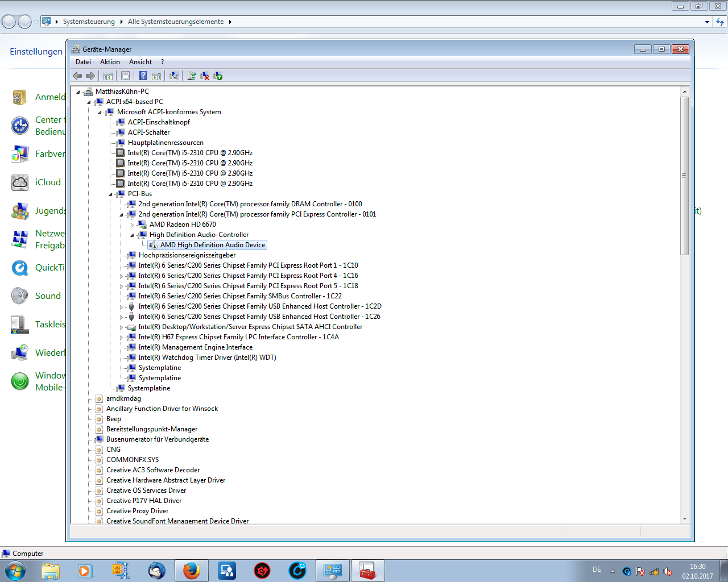Collapse the PCI-Bus node
The image size is (728, 582).
click(x=111, y=194)
